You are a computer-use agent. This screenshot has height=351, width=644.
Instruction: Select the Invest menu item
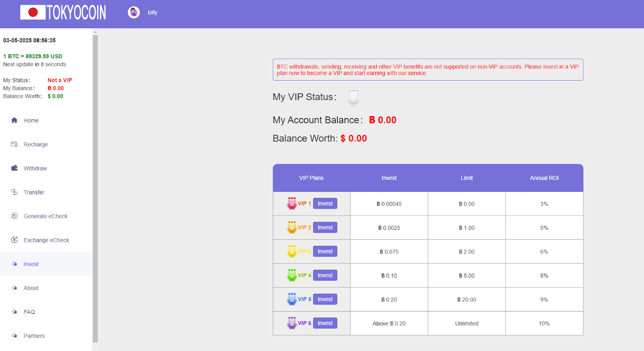[46, 264]
